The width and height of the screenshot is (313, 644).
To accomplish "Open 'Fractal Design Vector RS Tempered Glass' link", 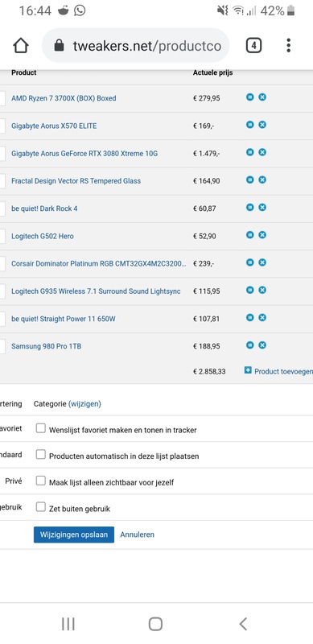I will [x=76, y=181].
